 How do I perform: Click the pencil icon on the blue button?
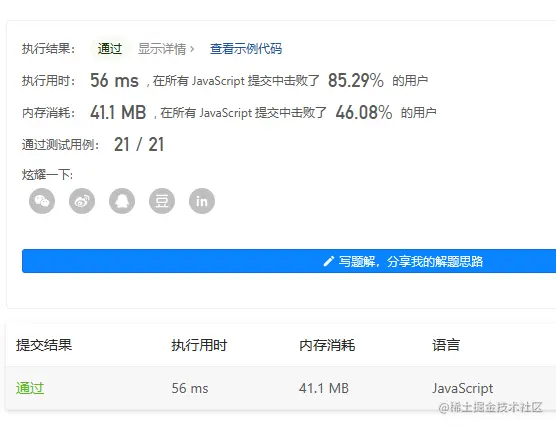click(x=329, y=261)
